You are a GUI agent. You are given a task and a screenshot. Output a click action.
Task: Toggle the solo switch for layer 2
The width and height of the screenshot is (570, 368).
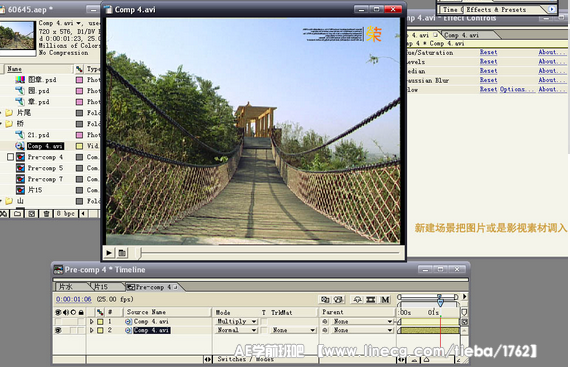(x=73, y=331)
